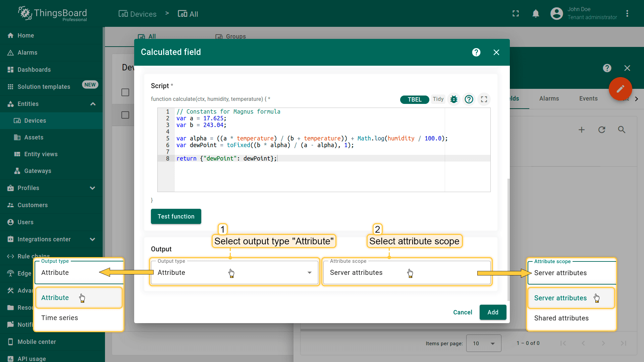Check the header select-all checkbox
644x362 pixels.
point(125,93)
